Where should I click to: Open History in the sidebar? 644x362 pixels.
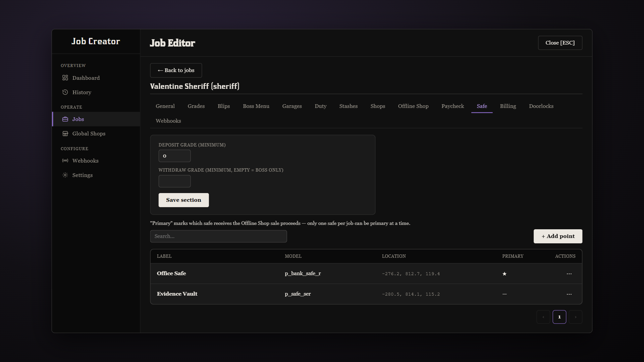[96, 92]
